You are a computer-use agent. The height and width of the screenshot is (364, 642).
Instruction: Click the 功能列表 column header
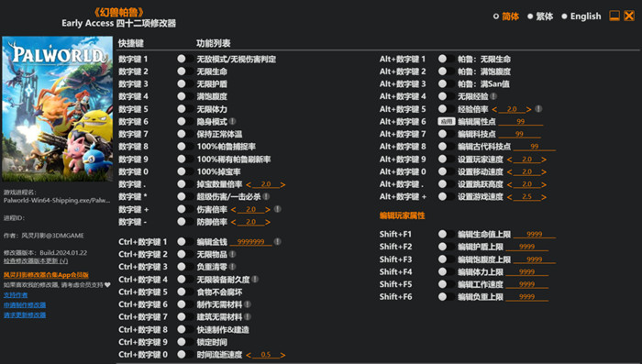tap(214, 43)
